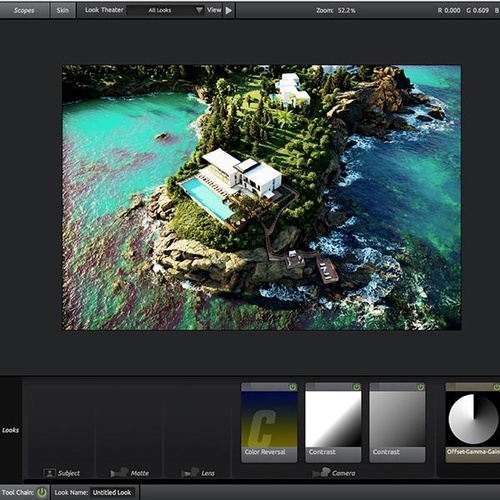Click the Look Name field Untitled Look
The image size is (500, 500).
[112, 492]
